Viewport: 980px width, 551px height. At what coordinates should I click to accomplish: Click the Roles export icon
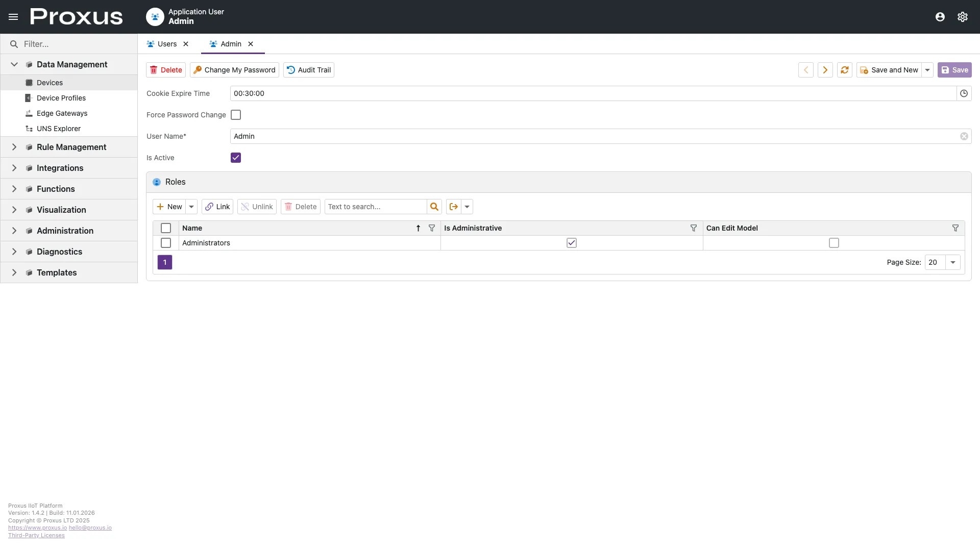(453, 207)
